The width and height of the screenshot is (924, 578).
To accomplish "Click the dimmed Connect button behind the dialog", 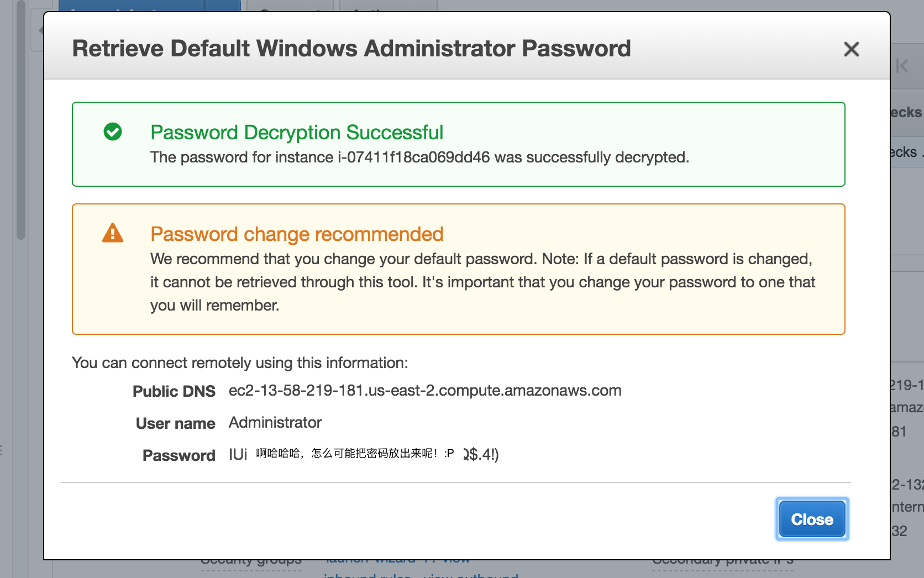I will pos(290,6).
